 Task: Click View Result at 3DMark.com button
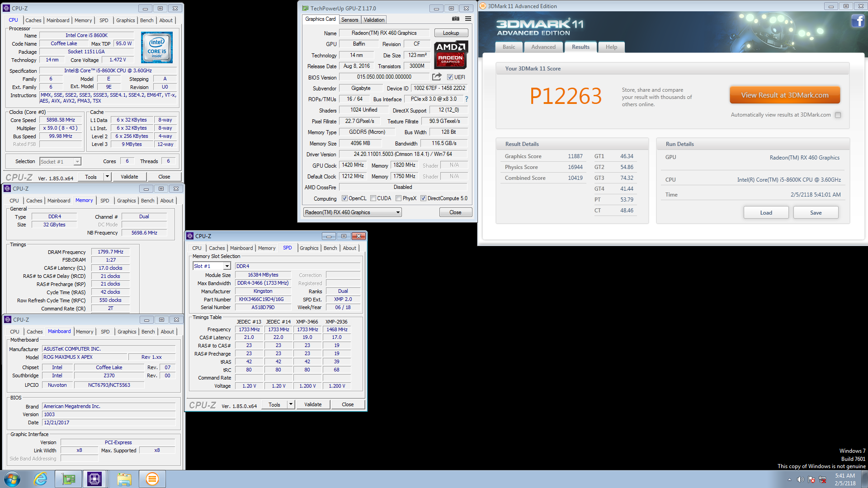point(785,95)
